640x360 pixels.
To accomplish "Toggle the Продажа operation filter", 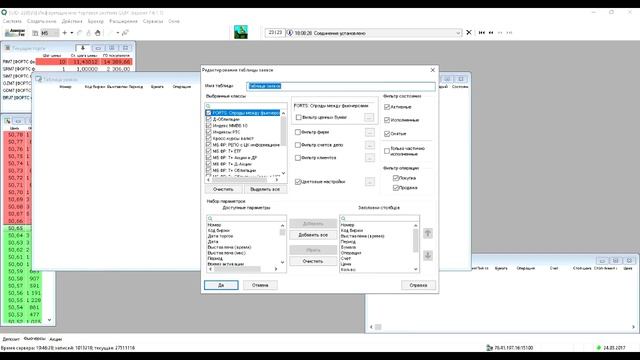I will pyautogui.click(x=396, y=188).
